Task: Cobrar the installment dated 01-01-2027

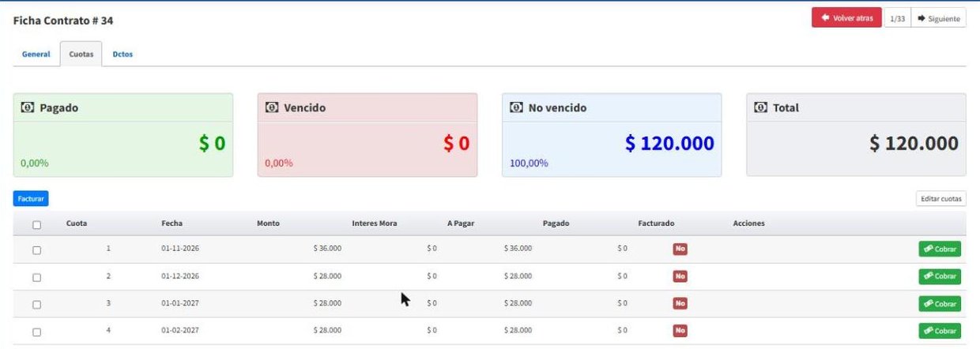Action: click(x=940, y=303)
